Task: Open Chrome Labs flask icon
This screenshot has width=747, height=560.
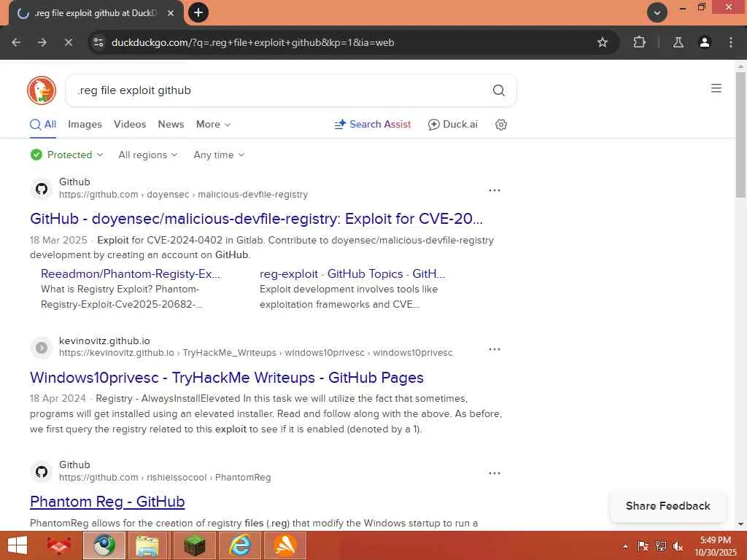Action: coord(678,42)
